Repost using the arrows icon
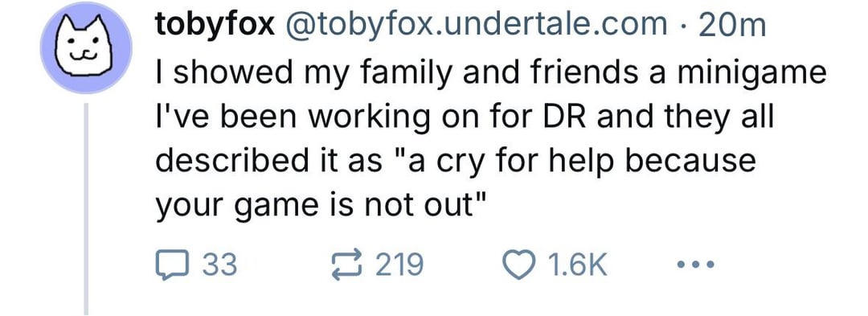Image resolution: width=868 pixels, height=316 pixels. 346,264
